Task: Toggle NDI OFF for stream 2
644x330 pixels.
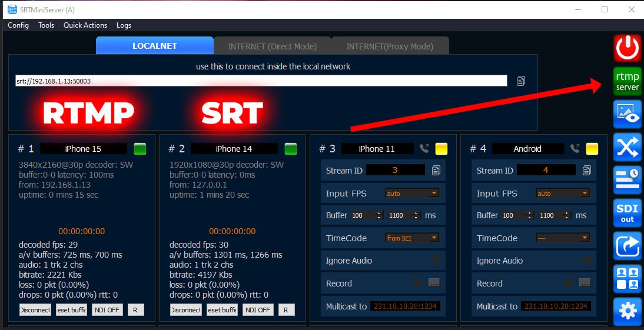Action: pos(258,310)
